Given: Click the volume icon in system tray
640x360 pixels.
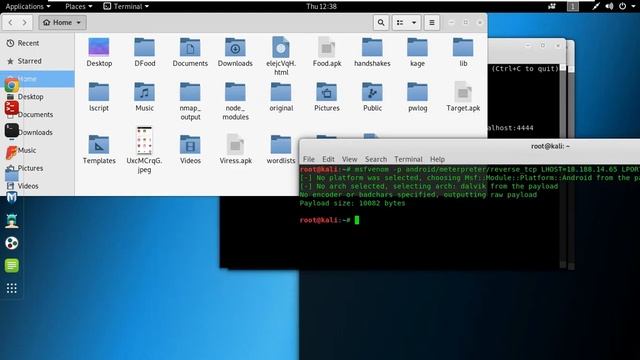Looking at the screenshot, I should tap(609, 6).
